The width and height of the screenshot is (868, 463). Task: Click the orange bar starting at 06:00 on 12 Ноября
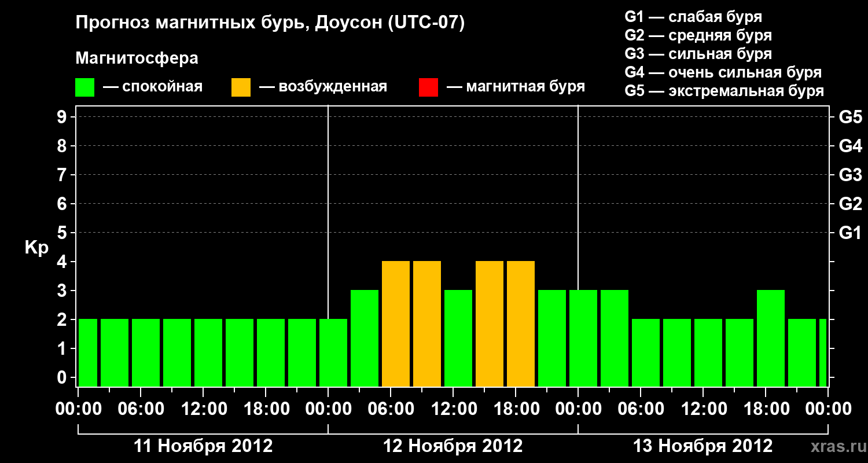click(396, 324)
